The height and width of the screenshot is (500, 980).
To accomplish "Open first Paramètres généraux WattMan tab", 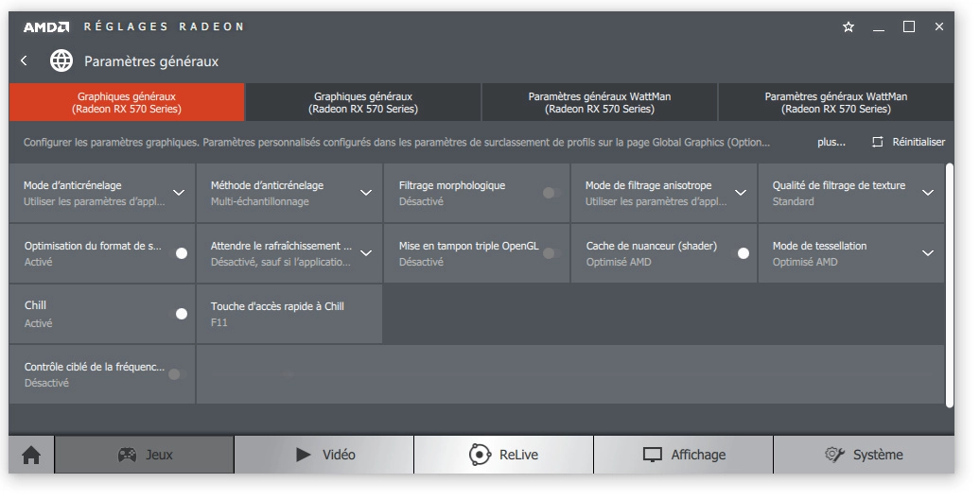I will coord(600,102).
